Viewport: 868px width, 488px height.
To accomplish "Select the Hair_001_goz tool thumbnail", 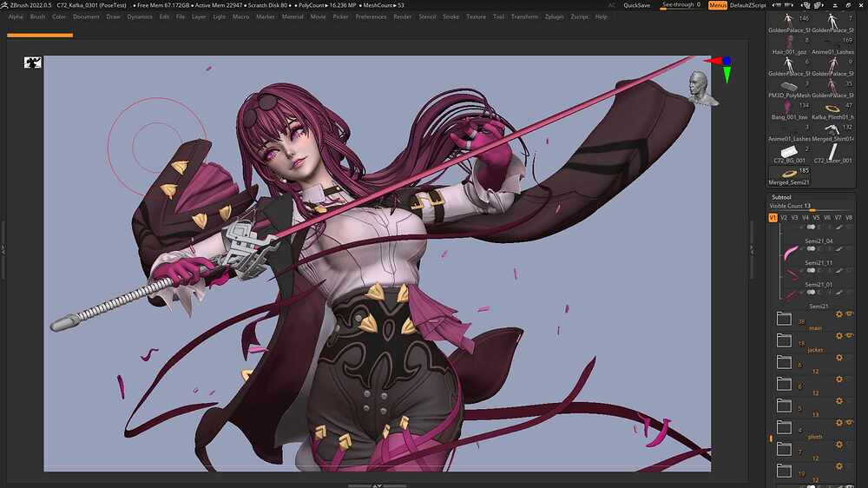I will (x=788, y=42).
